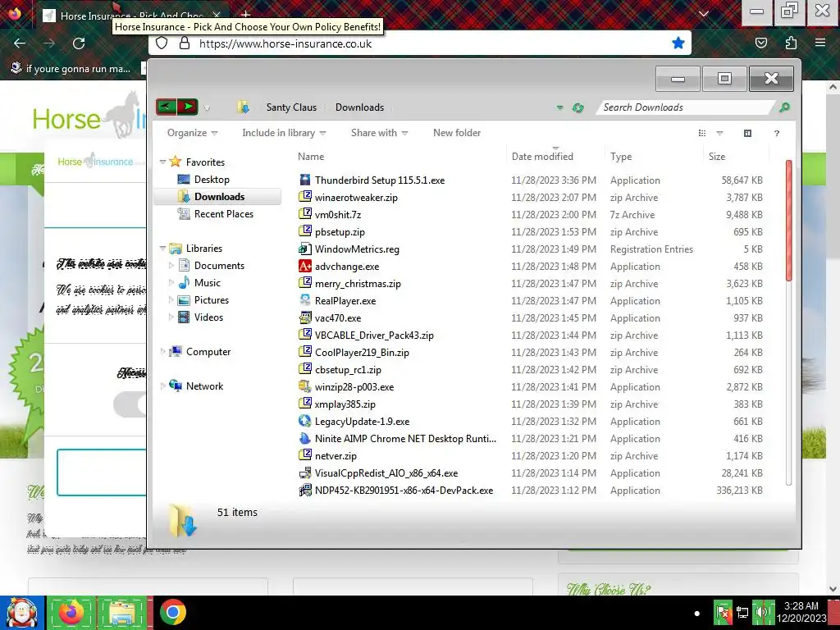840x630 pixels.
Task: Open Firefox hamburger application menu
Action: [820, 43]
